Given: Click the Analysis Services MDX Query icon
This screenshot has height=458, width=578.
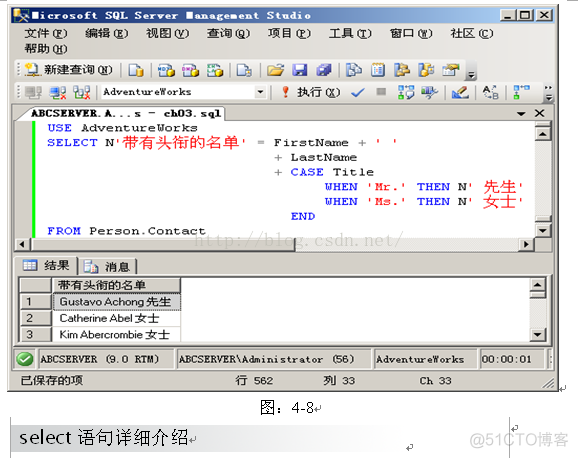Looking at the screenshot, I should click(x=166, y=70).
